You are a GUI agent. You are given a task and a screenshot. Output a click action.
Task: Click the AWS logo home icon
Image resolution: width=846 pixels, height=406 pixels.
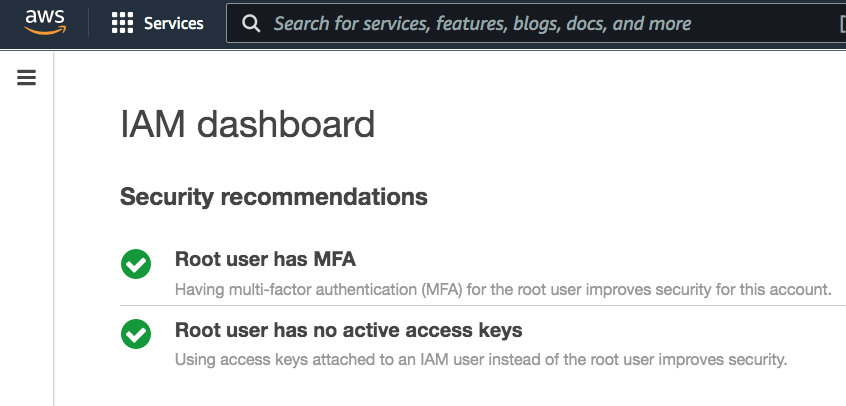click(x=45, y=23)
